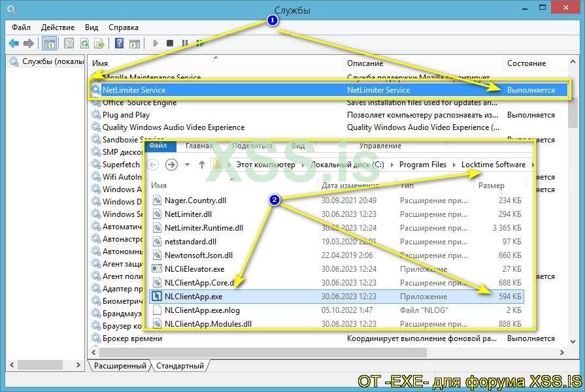This screenshot has height=392, width=585.
Task: Click the Export List toolbar icon
Action: (x=99, y=44)
